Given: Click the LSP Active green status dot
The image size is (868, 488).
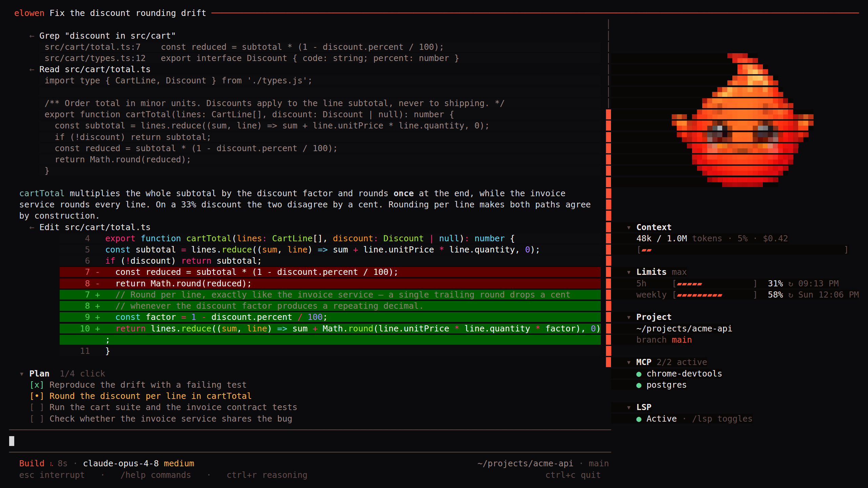Looking at the screenshot, I should point(639,419).
